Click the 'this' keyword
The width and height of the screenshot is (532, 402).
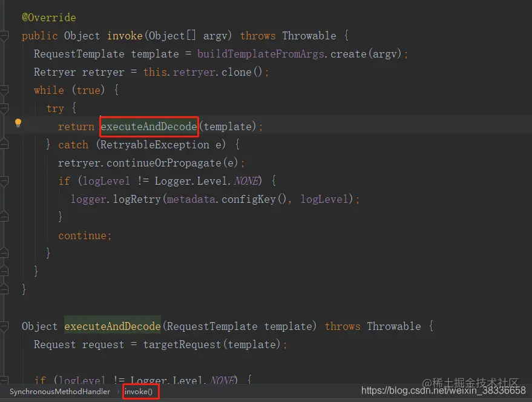pyautogui.click(x=155, y=72)
